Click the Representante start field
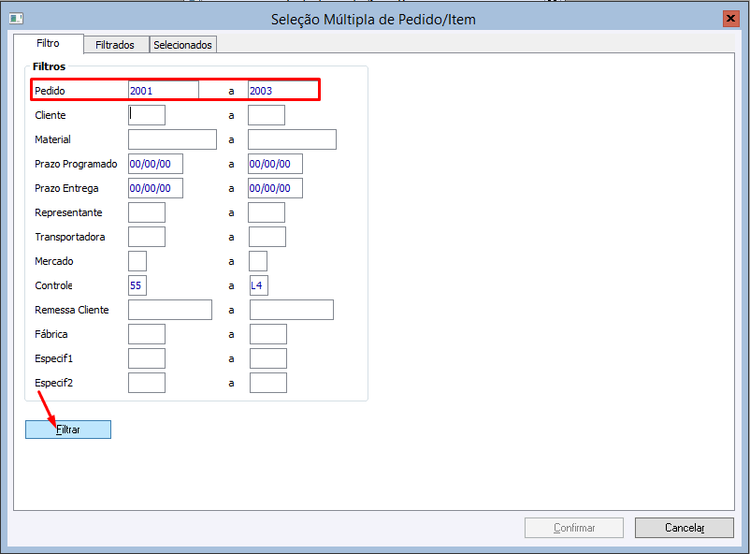Screen dimensions: 750x554 [147, 212]
